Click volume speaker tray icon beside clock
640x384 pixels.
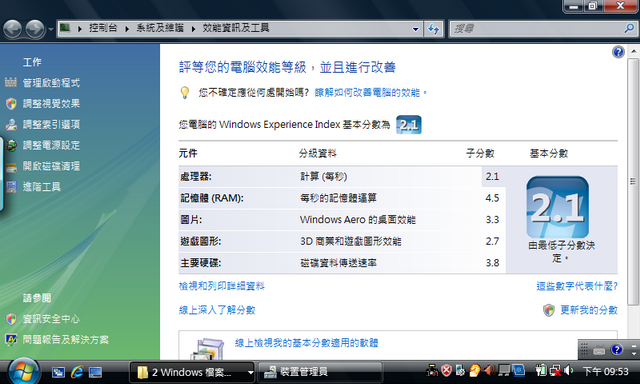(568, 371)
